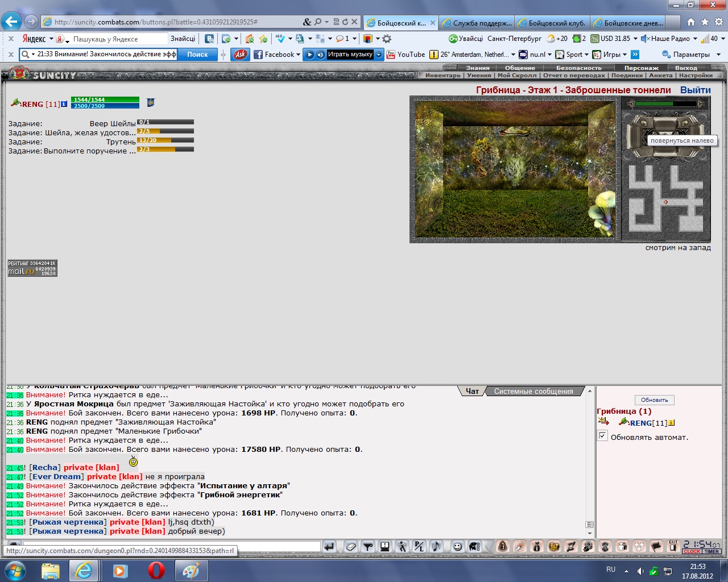The height and width of the screenshot is (582, 728).
Task: Click the armor knight icon in bottom toolbar
Action: tap(605, 547)
